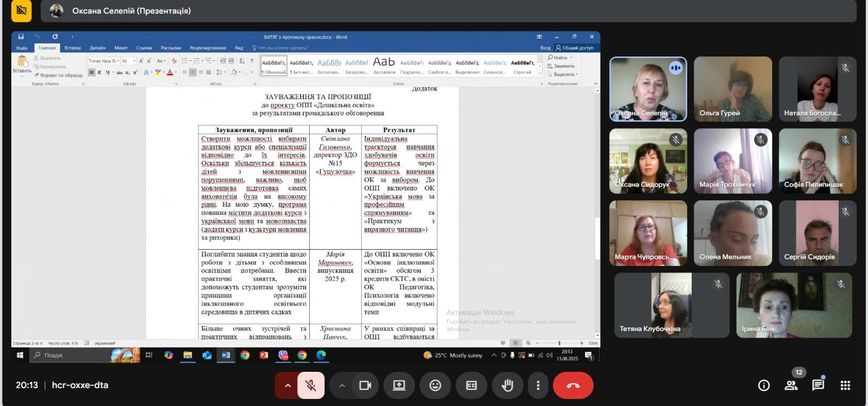Open meeting details info icon
This screenshot has height=406, width=868.
(x=764, y=385)
